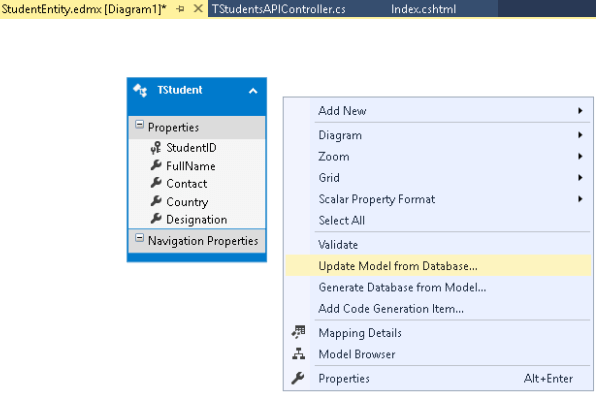Click the TStudent entity icon
Image resolution: width=596 pixels, height=393 pixels.
[x=140, y=90]
